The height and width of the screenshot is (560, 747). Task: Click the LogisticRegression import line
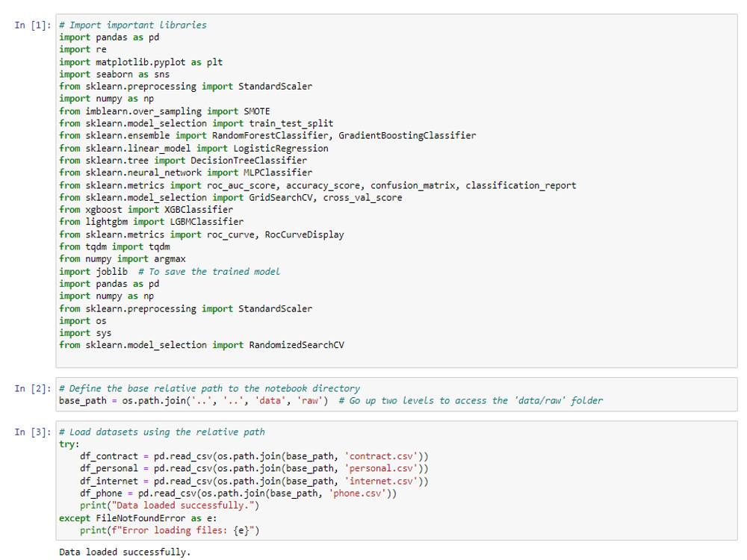click(x=194, y=148)
